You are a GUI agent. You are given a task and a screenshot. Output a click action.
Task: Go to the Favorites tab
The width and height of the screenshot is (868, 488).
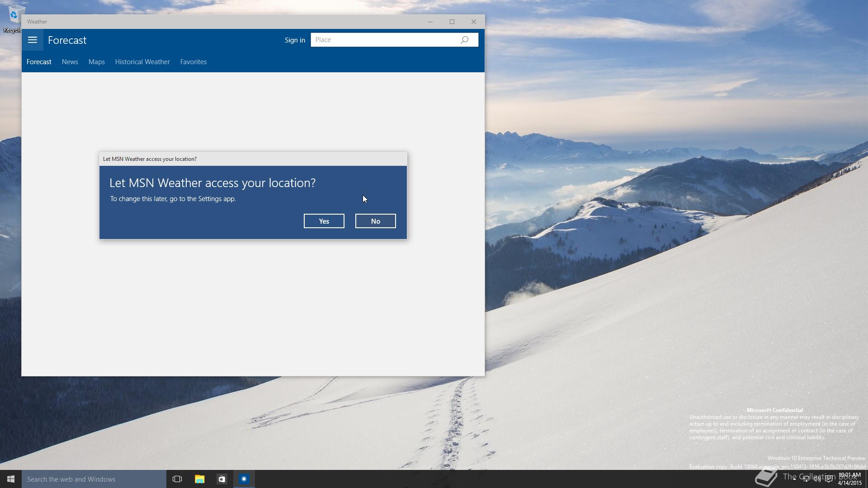[193, 62]
